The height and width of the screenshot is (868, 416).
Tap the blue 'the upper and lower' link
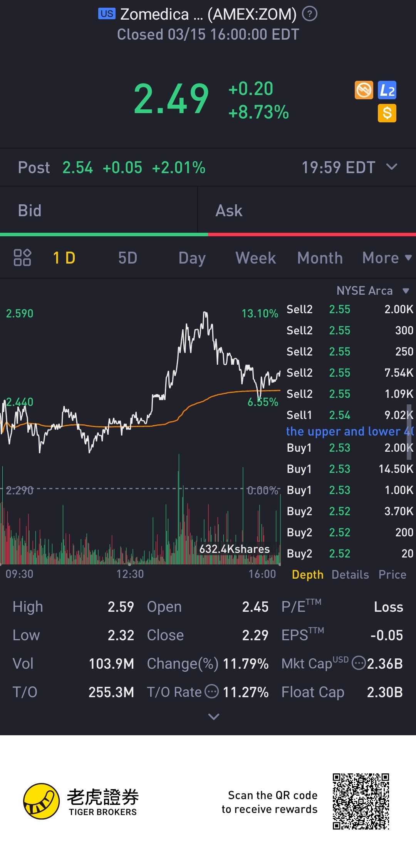point(350,431)
